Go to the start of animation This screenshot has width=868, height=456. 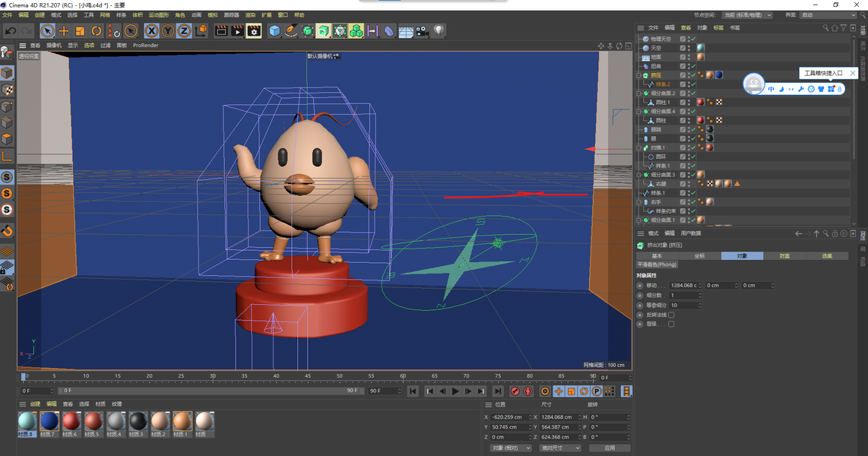(x=413, y=391)
